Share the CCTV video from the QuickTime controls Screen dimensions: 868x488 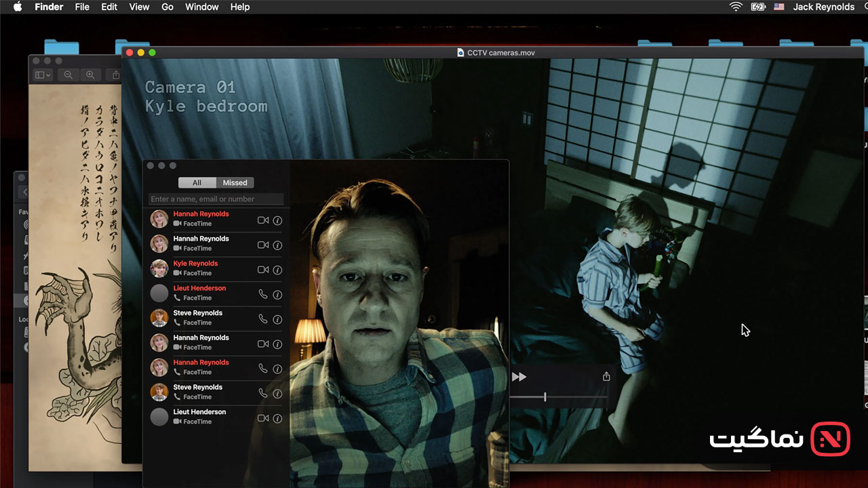(x=606, y=377)
